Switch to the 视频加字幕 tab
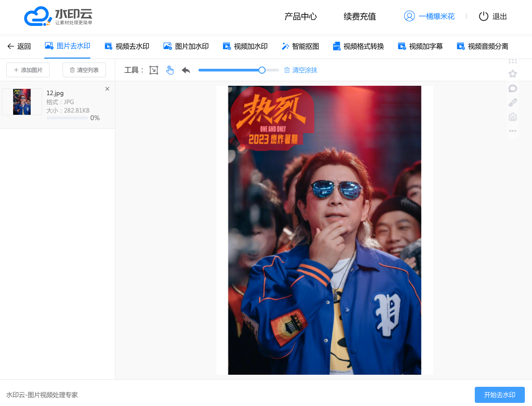Image resolution: width=532 pixels, height=406 pixels. pyautogui.click(x=426, y=46)
